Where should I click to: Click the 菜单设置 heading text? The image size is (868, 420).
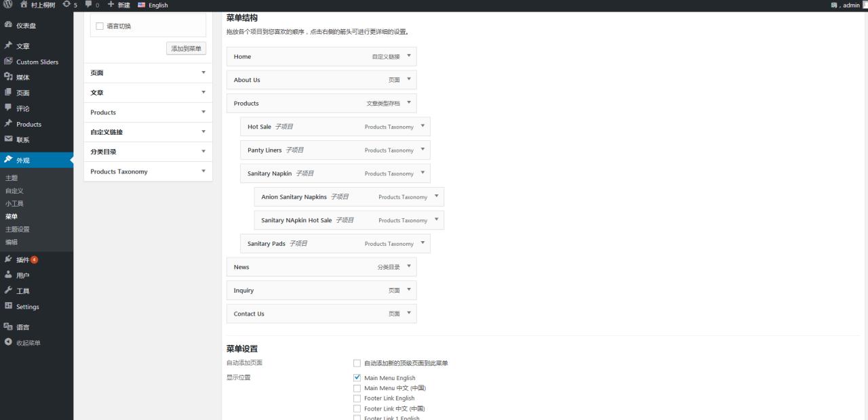click(242, 349)
